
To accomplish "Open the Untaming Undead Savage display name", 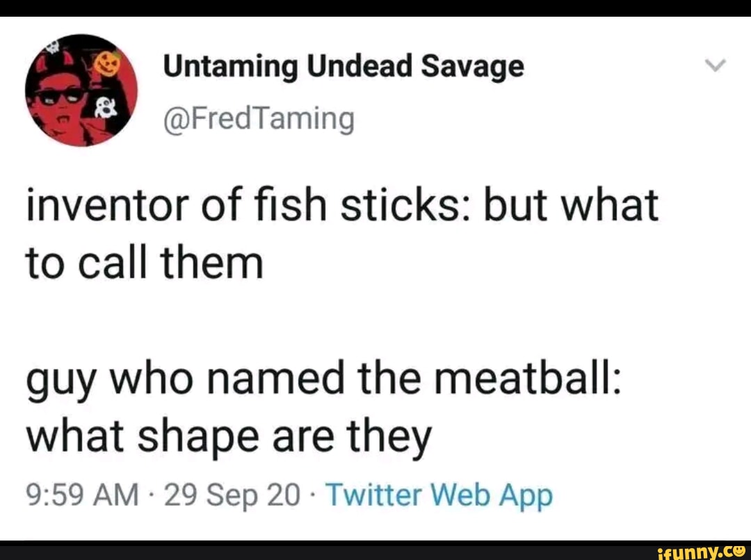I will pyautogui.click(x=344, y=67).
